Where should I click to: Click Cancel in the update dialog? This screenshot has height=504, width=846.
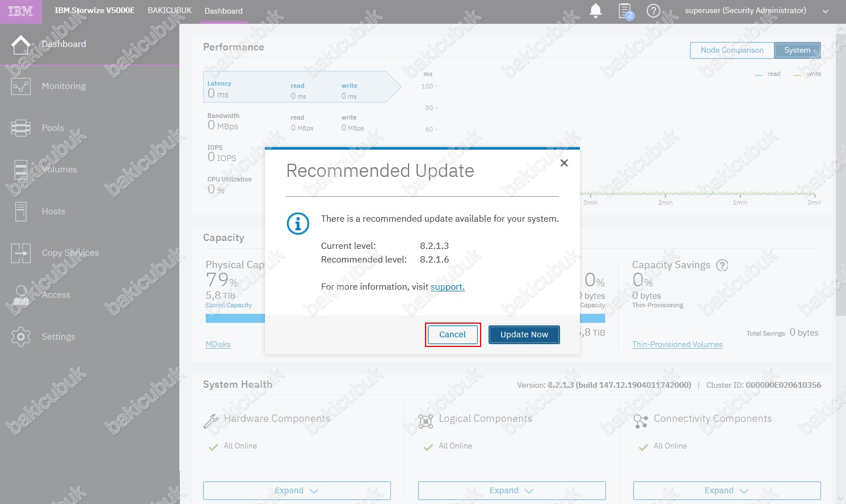click(452, 334)
